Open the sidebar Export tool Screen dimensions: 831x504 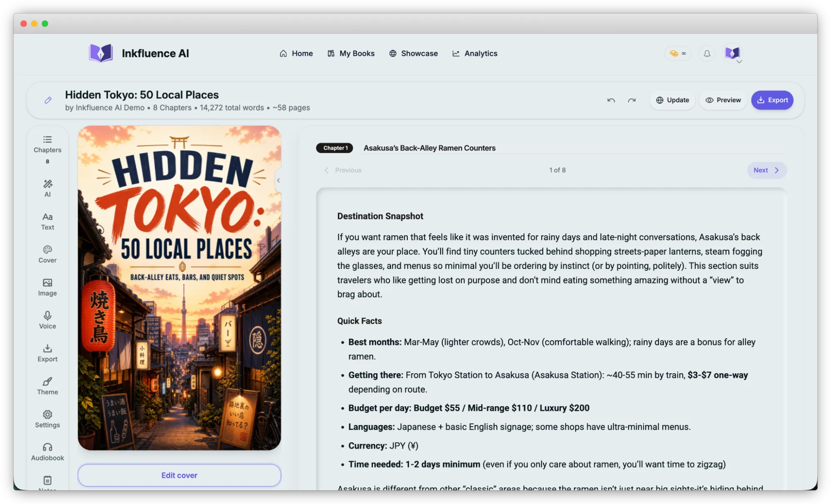click(x=47, y=353)
